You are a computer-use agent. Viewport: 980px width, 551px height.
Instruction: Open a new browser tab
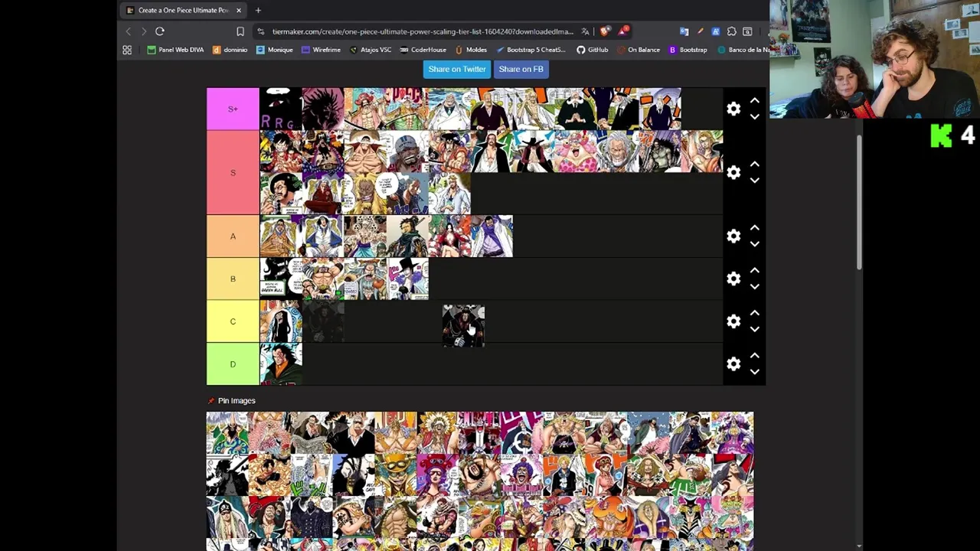coord(258,10)
